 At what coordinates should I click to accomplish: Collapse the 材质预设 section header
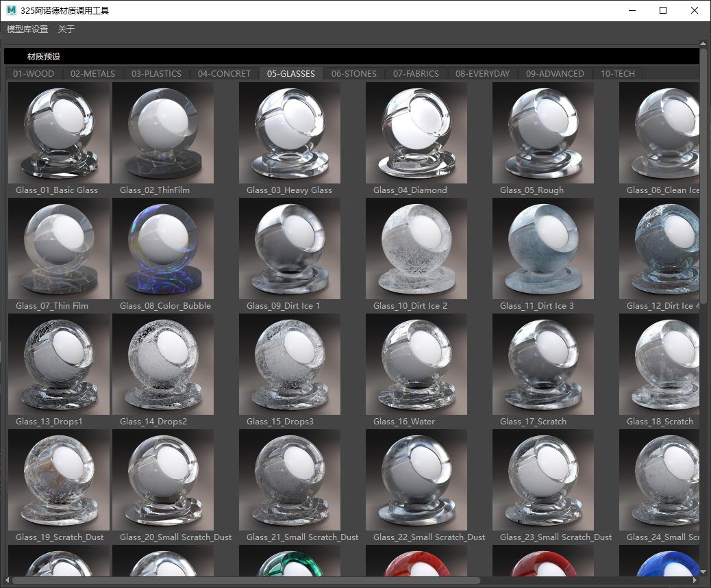tap(44, 57)
